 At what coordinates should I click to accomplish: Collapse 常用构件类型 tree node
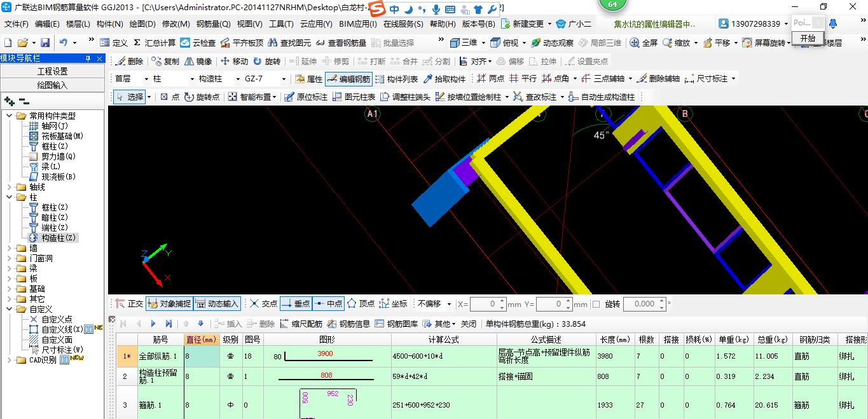tap(10, 116)
